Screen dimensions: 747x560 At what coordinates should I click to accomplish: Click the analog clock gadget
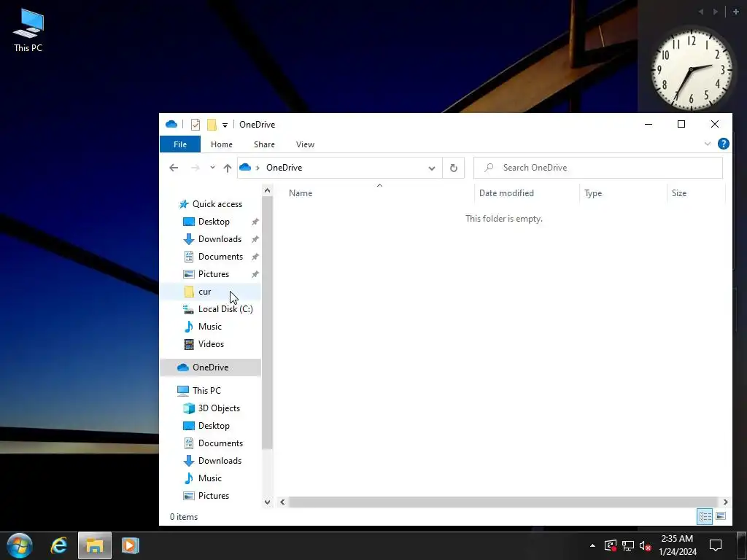click(x=692, y=70)
